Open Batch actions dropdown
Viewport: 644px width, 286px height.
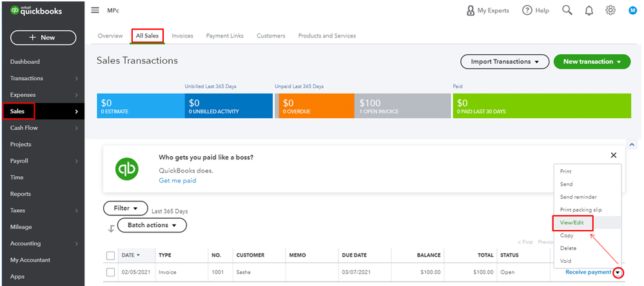(152, 225)
